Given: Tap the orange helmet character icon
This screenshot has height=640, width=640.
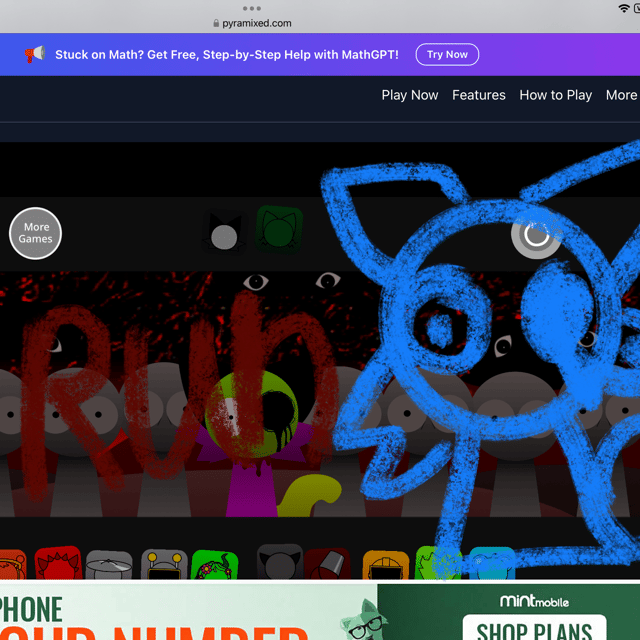Looking at the screenshot, I should [x=386, y=565].
